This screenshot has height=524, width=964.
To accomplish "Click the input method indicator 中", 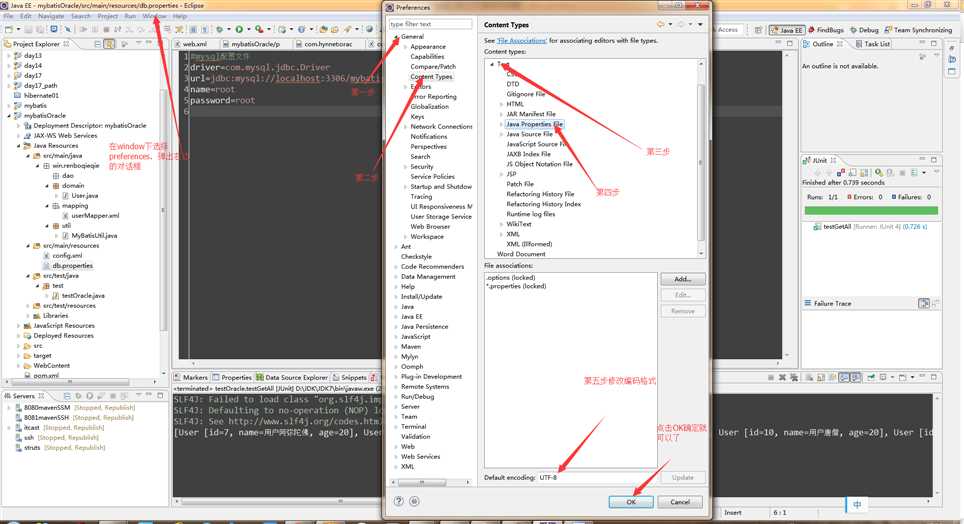I will click(x=857, y=504).
